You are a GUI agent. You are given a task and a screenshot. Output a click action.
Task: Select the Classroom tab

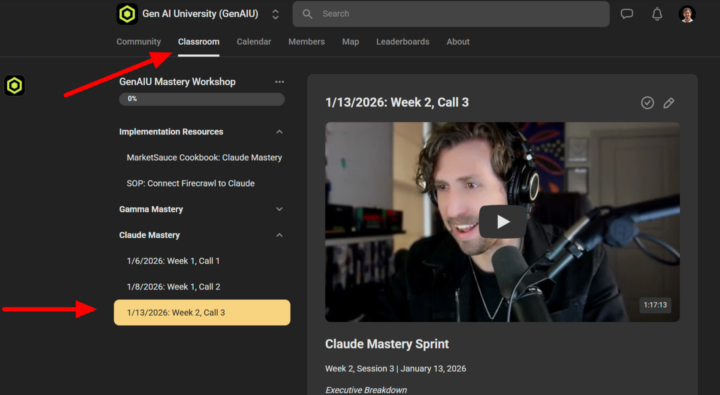click(198, 42)
